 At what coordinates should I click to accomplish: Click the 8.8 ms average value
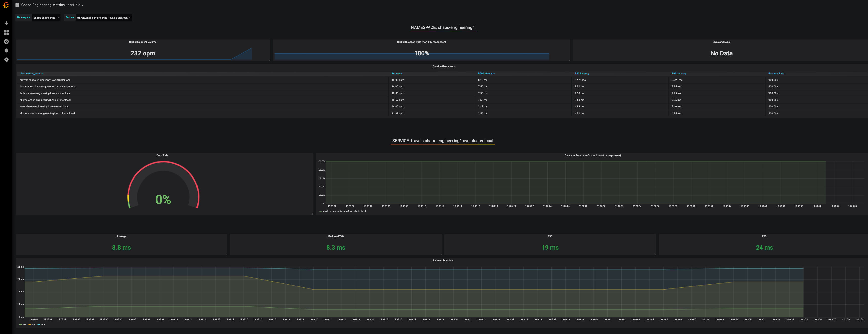coord(121,247)
